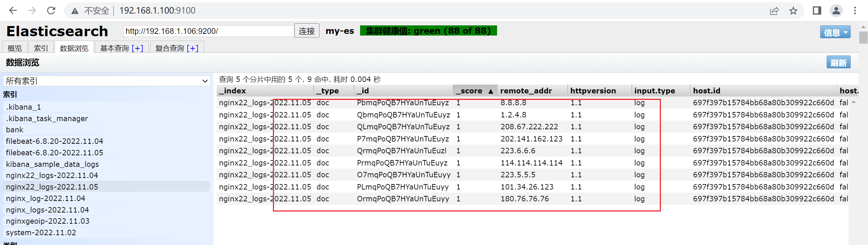
Task: Select nginxgeoip-2022.11.03 index
Action: point(106,221)
